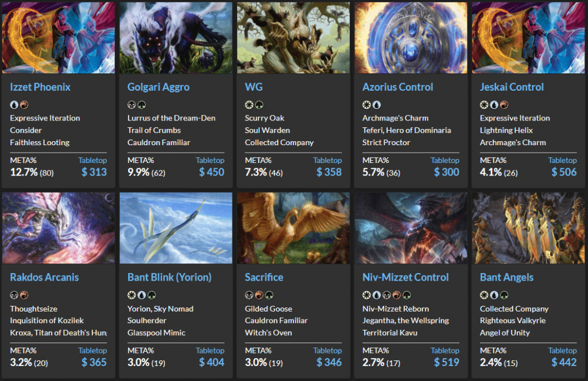Open the Niv-Mizzet Control deck page
Screen dimensions: 588x381
pos(405,277)
